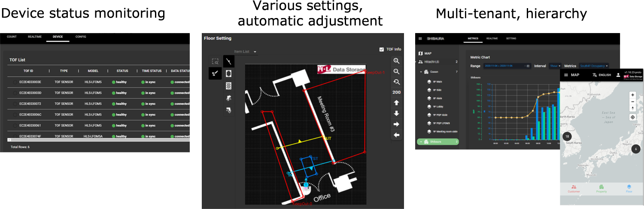Open the CONFIG tab
The width and height of the screenshot is (644, 209).
(x=81, y=37)
